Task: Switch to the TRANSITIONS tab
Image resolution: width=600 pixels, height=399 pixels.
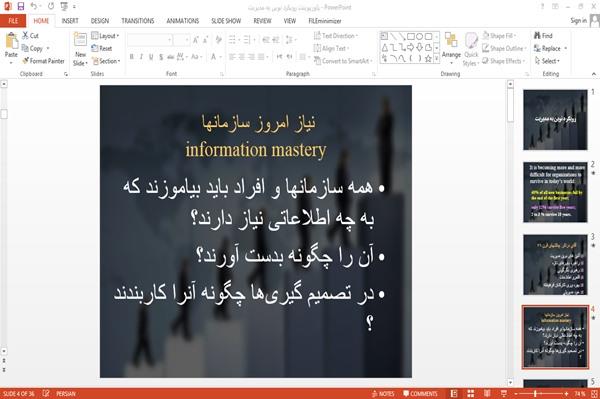Action: tap(138, 21)
